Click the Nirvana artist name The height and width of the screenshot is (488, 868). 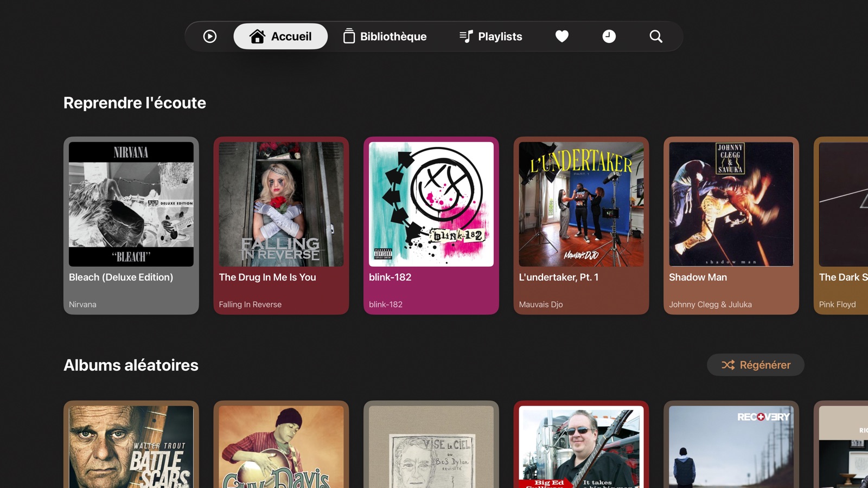tap(82, 305)
